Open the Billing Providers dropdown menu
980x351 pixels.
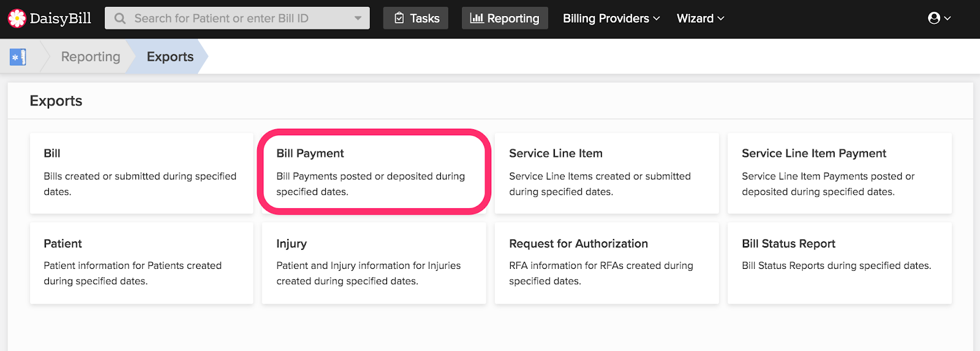coord(611,18)
